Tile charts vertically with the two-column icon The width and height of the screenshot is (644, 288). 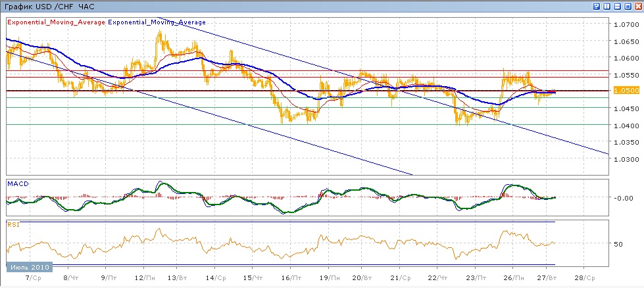[607, 6]
